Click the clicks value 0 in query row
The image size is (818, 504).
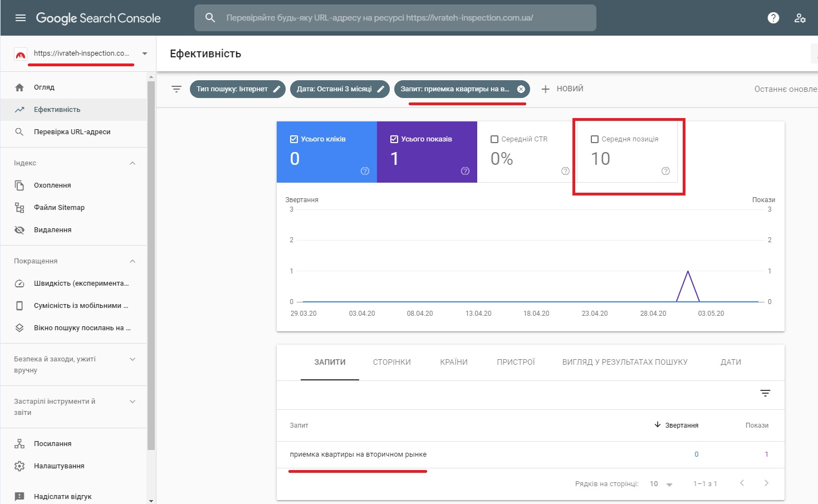pos(696,454)
